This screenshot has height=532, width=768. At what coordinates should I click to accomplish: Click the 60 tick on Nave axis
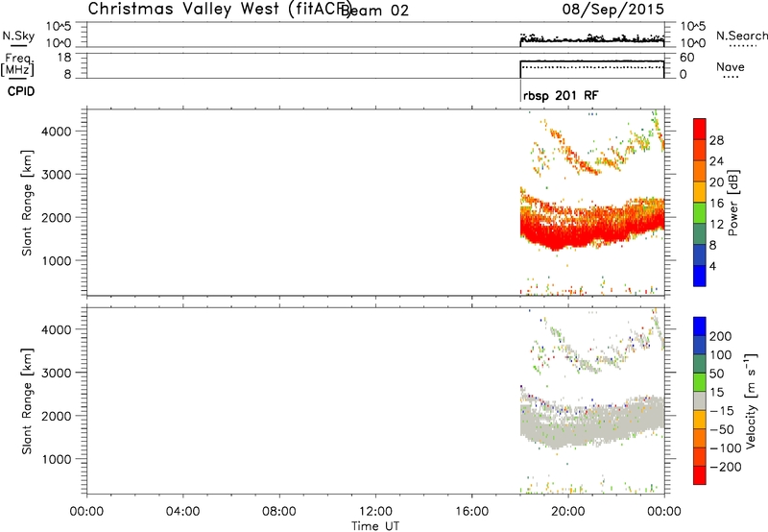(x=686, y=58)
